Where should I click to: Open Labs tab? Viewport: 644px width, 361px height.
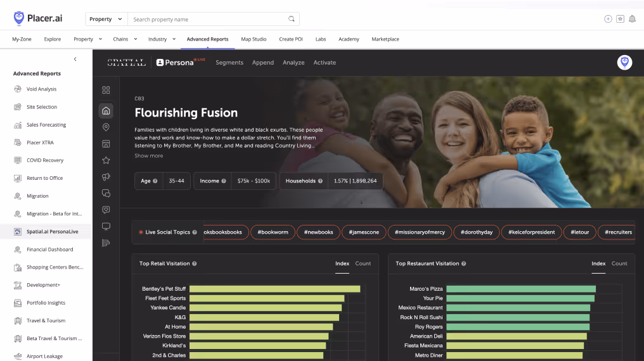click(x=321, y=39)
